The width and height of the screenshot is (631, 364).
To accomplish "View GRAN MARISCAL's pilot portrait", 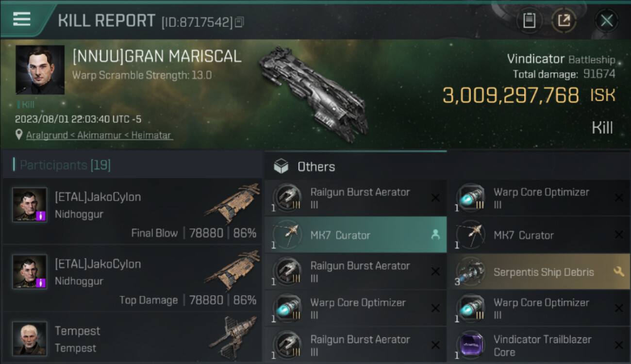I will click(x=40, y=70).
